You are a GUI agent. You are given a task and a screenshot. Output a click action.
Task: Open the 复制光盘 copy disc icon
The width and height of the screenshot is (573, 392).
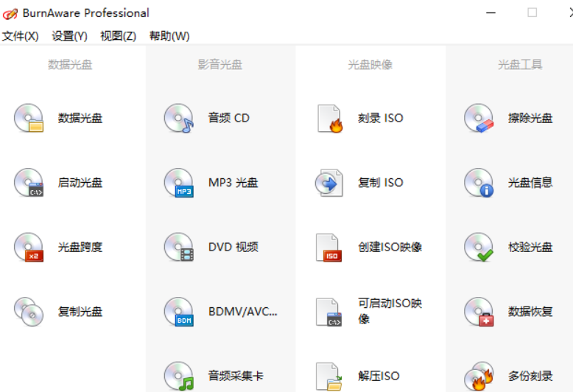29,312
